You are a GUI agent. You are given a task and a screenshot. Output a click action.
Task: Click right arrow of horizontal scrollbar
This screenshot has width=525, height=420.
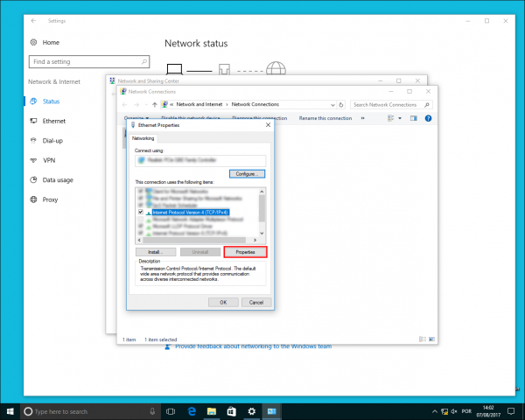[255, 240]
